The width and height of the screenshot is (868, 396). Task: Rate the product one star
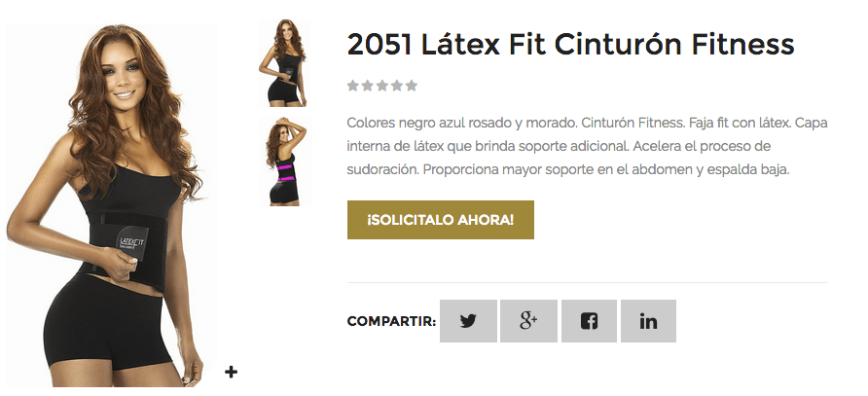tap(352, 86)
